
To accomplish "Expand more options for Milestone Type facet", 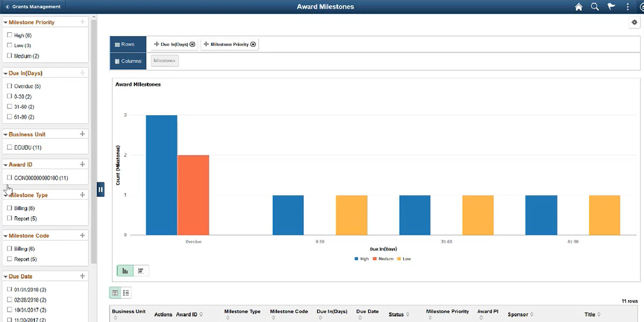I will point(82,195).
